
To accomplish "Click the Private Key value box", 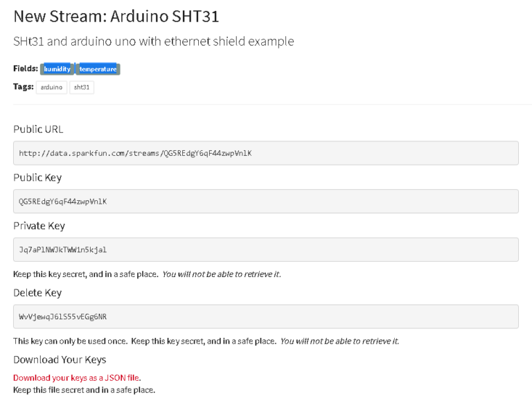I will [x=266, y=250].
